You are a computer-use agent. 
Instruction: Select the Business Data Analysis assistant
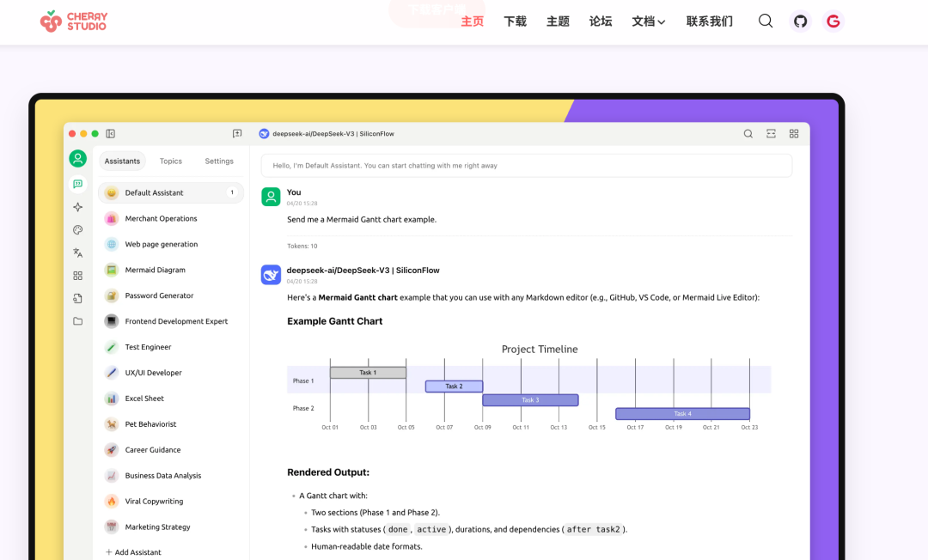[171, 476]
